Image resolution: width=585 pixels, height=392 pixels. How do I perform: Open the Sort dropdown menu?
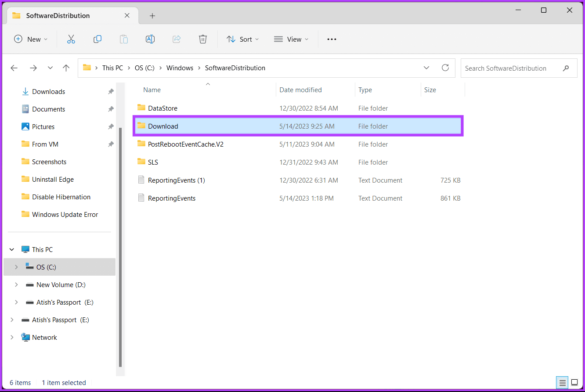click(x=242, y=39)
